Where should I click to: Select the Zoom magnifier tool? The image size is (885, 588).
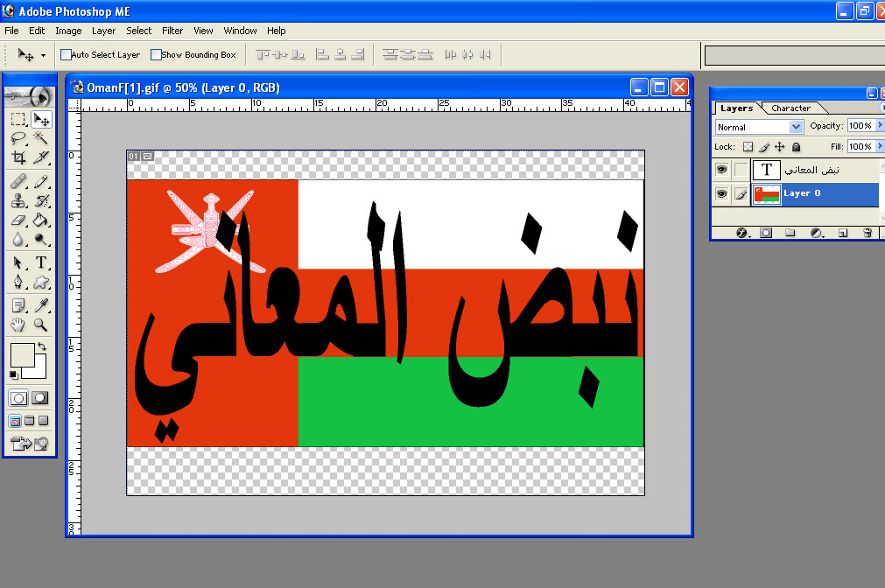point(41,325)
